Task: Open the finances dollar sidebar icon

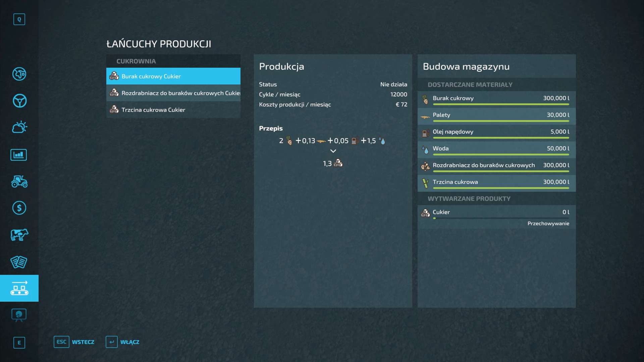Action: (19, 208)
